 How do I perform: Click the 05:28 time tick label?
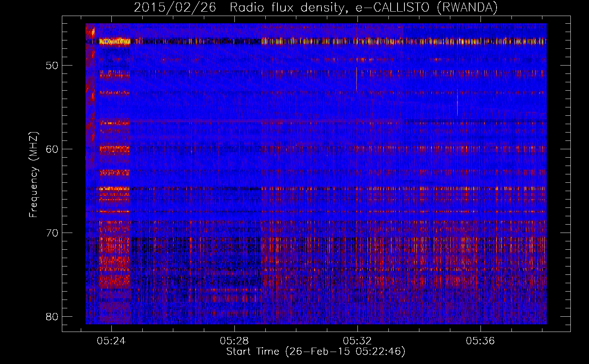click(234, 341)
